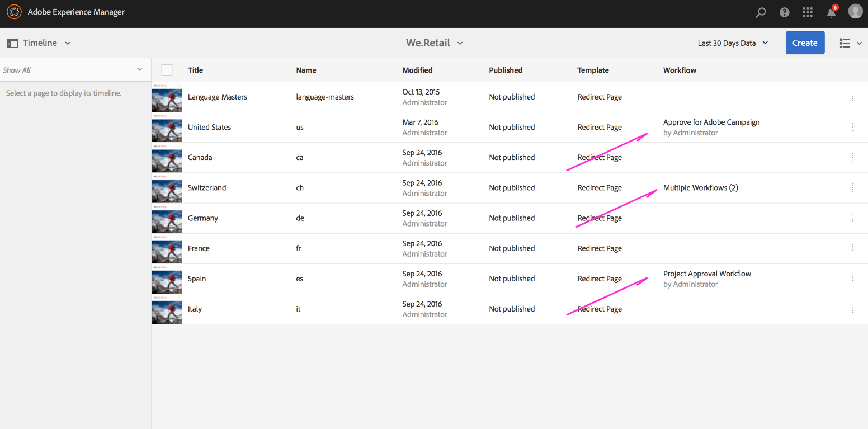Screen dimensions: 868x429
Task: Open the user profile avatar
Action: [x=856, y=11]
